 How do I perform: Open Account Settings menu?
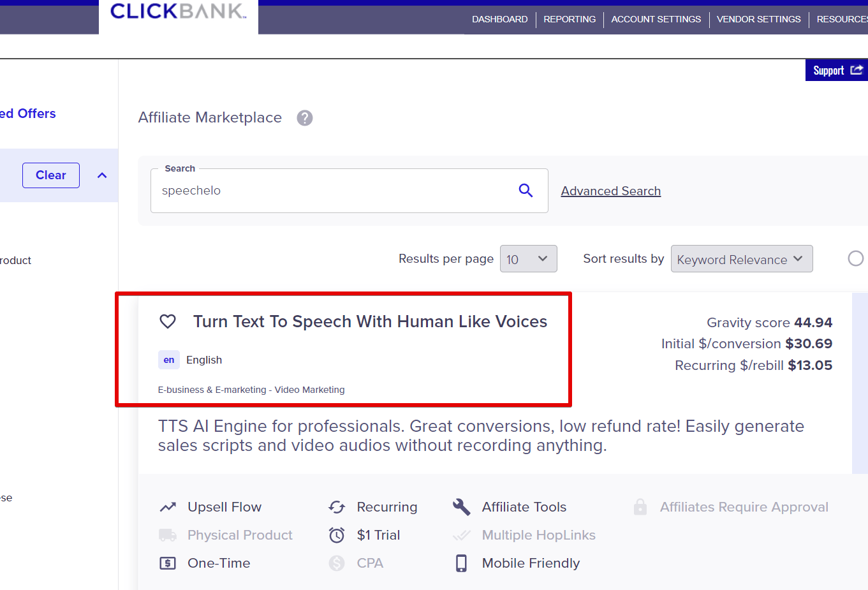pos(656,19)
